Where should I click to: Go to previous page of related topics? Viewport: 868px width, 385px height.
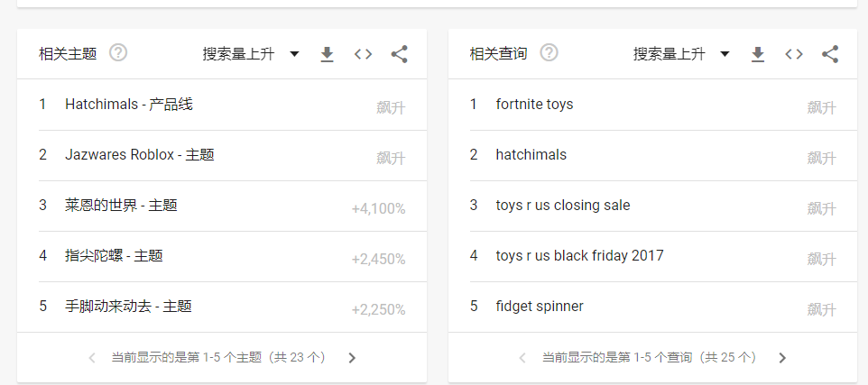tap(92, 358)
